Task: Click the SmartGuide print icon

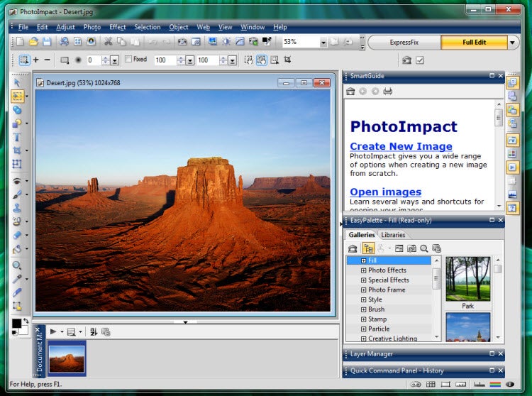Action: [x=388, y=92]
